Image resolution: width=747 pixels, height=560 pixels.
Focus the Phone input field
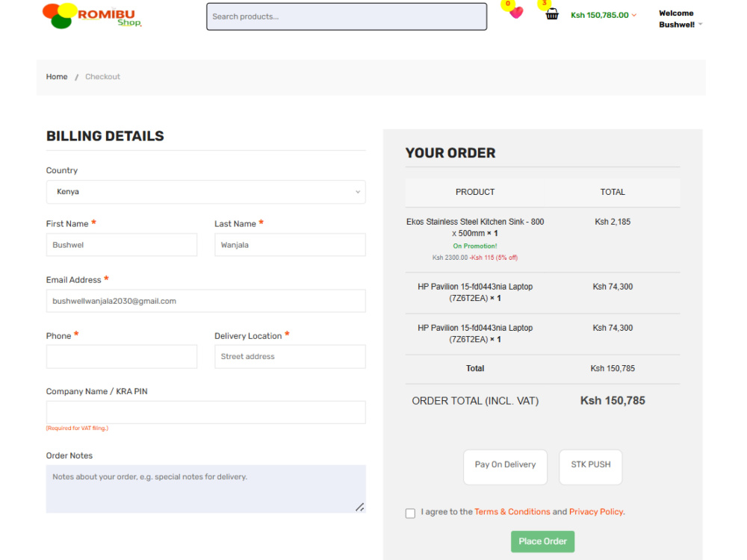tap(122, 357)
